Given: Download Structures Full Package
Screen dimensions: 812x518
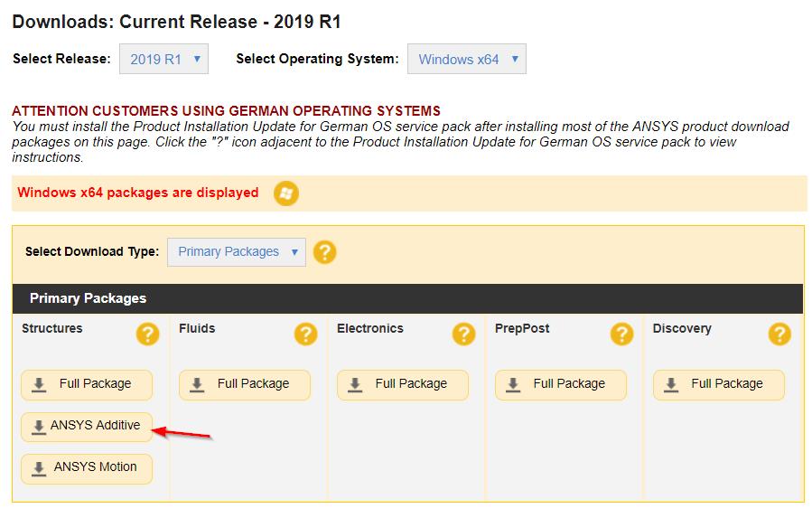Looking at the screenshot, I should (87, 384).
